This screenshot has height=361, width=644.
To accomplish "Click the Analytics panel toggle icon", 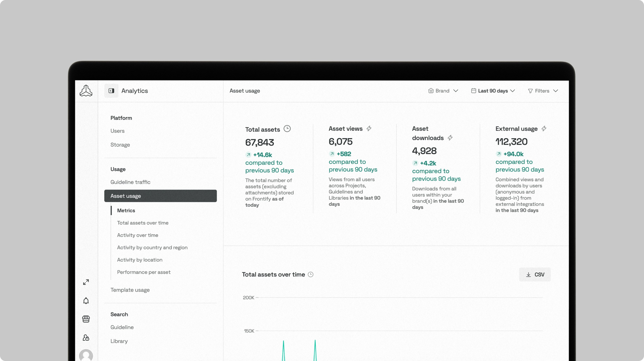I will click(x=111, y=91).
